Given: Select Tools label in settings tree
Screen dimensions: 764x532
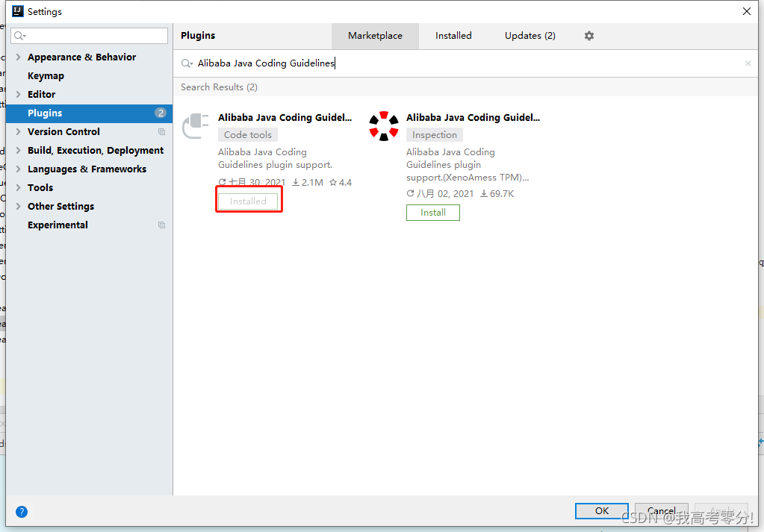Looking at the screenshot, I should pyautogui.click(x=40, y=187).
